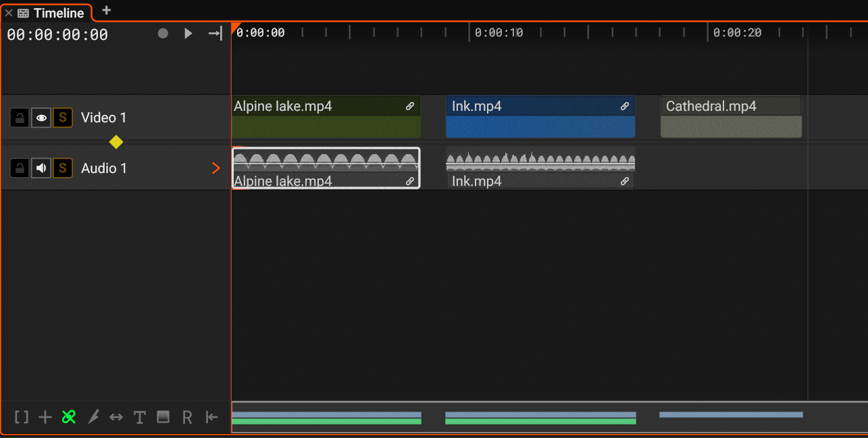Solo the Audio 1 track
Screen dimensions: 868x438
[x=63, y=168]
